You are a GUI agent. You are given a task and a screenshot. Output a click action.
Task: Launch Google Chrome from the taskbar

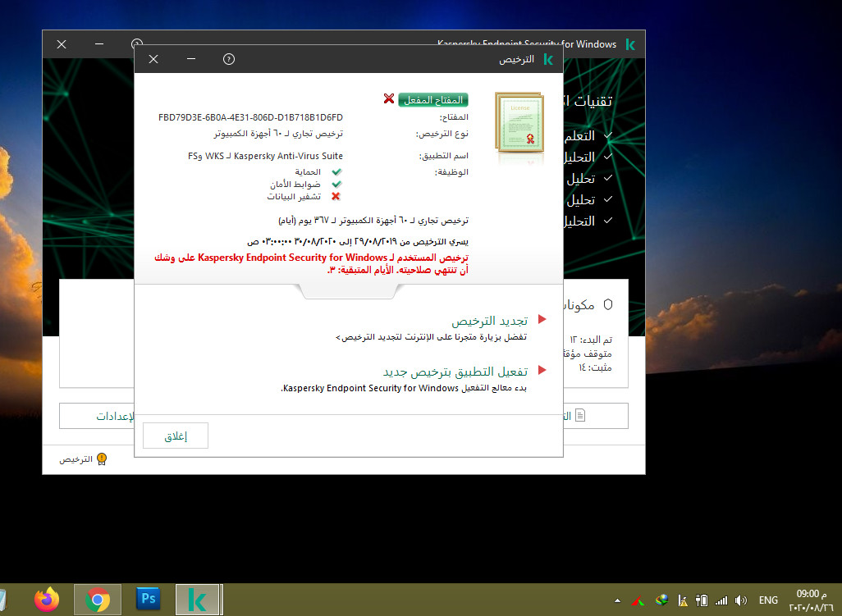97,600
